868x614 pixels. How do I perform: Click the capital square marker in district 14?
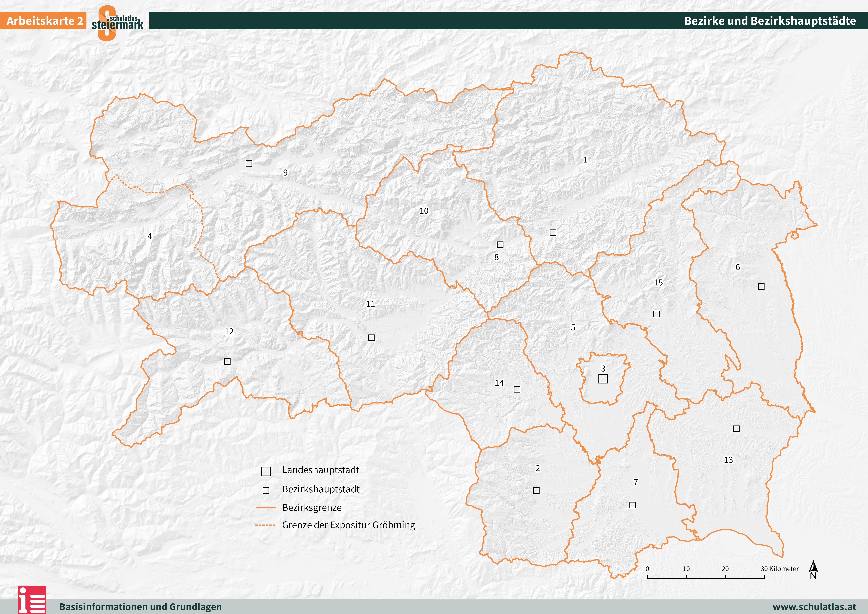click(517, 389)
